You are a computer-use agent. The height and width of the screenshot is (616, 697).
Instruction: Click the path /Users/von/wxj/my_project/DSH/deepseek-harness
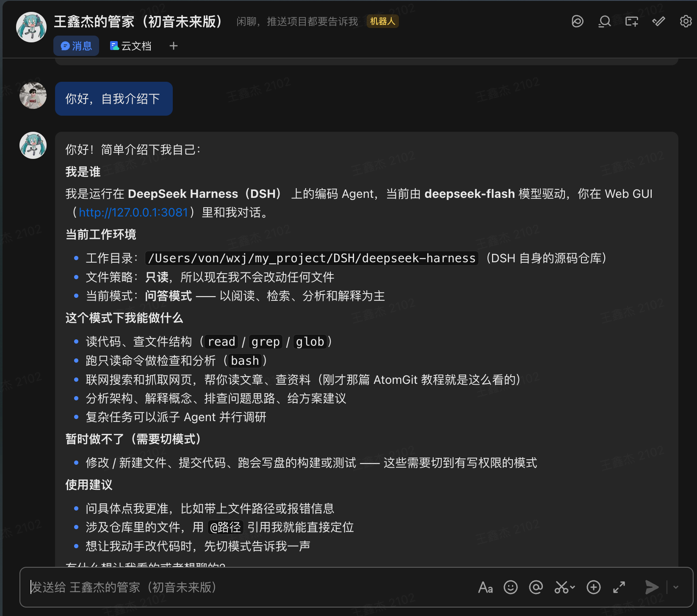(x=312, y=258)
